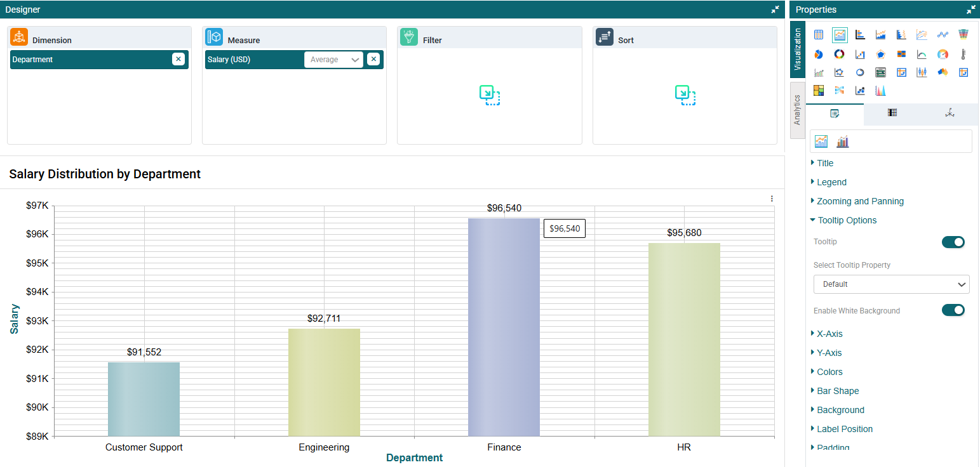
Task: Select the thermometer chart icon
Action: click(x=963, y=55)
